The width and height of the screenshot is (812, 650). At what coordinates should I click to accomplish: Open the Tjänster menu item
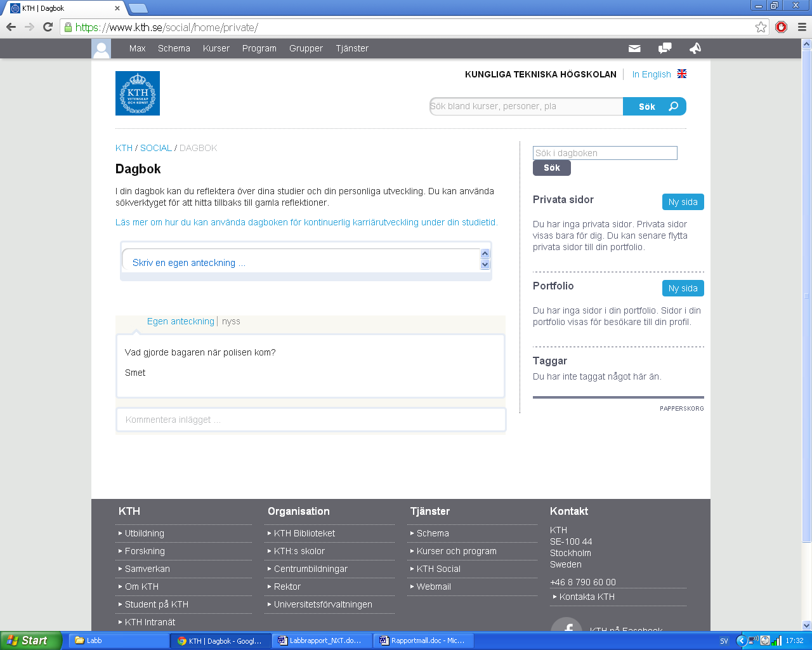(x=352, y=48)
